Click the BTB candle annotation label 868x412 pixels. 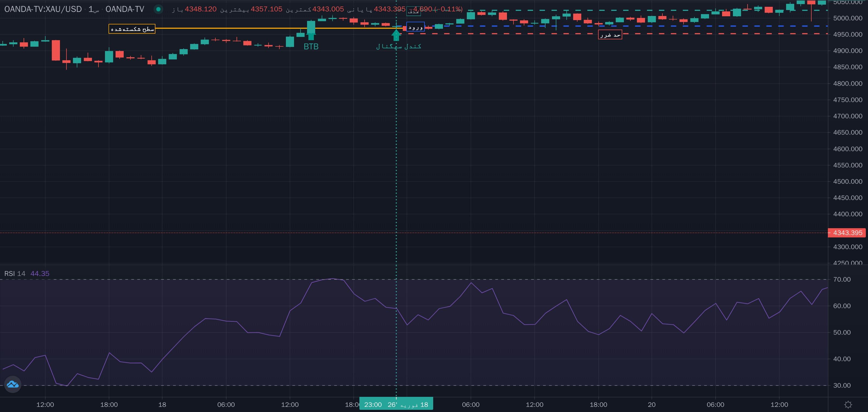coord(311,46)
